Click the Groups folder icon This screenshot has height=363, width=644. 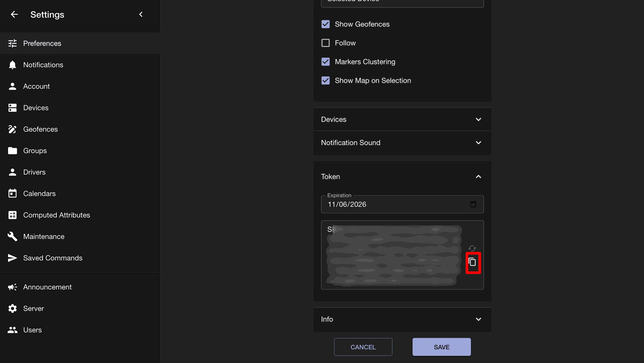pyautogui.click(x=12, y=150)
